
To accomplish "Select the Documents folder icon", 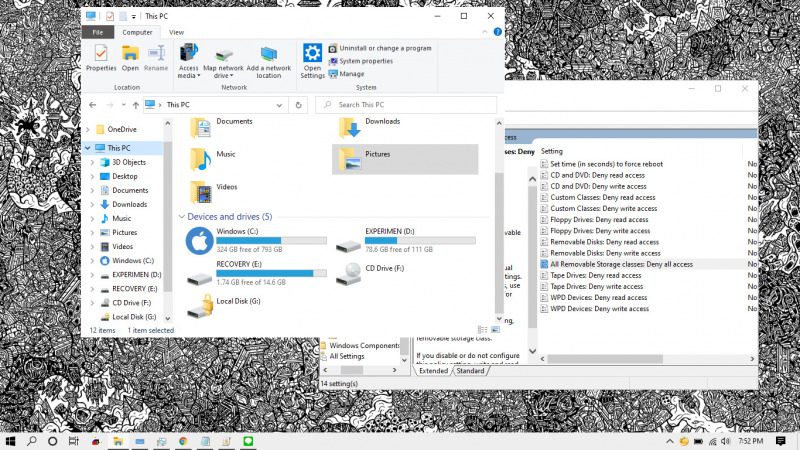I will coord(201,128).
